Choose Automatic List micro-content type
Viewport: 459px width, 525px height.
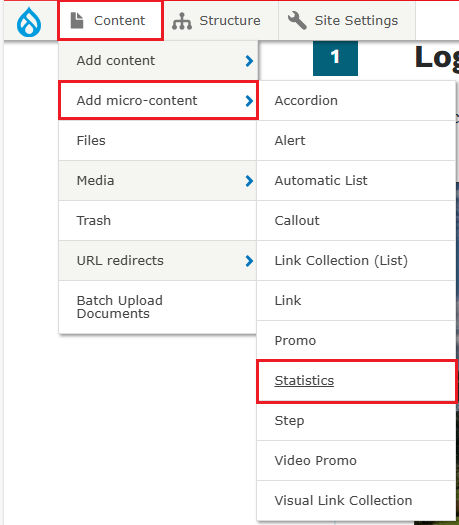click(356, 180)
